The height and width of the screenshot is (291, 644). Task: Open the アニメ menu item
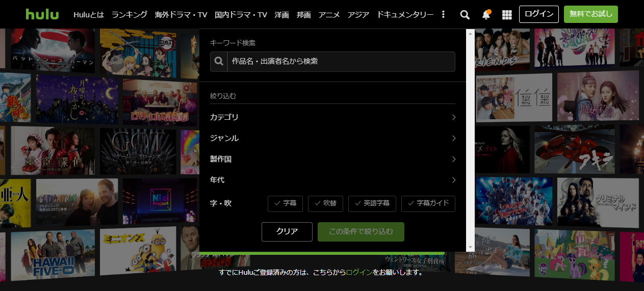coord(329,15)
